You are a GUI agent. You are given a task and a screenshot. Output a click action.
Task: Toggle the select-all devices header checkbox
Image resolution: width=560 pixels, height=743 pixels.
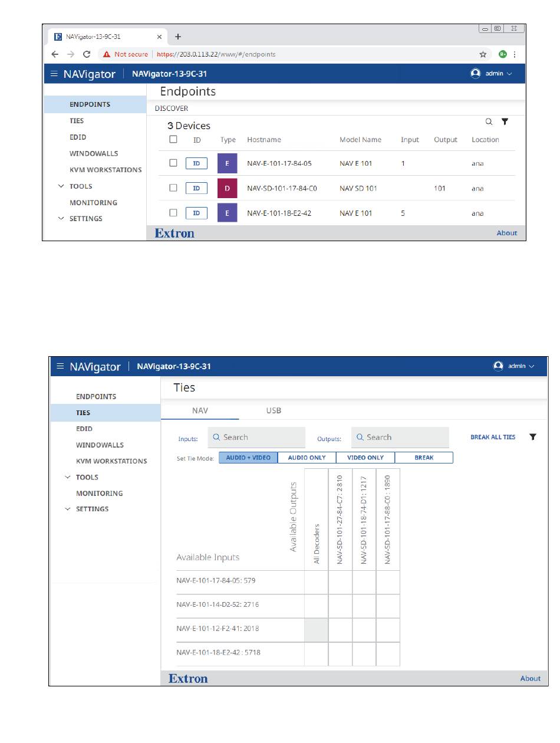pyautogui.click(x=173, y=140)
